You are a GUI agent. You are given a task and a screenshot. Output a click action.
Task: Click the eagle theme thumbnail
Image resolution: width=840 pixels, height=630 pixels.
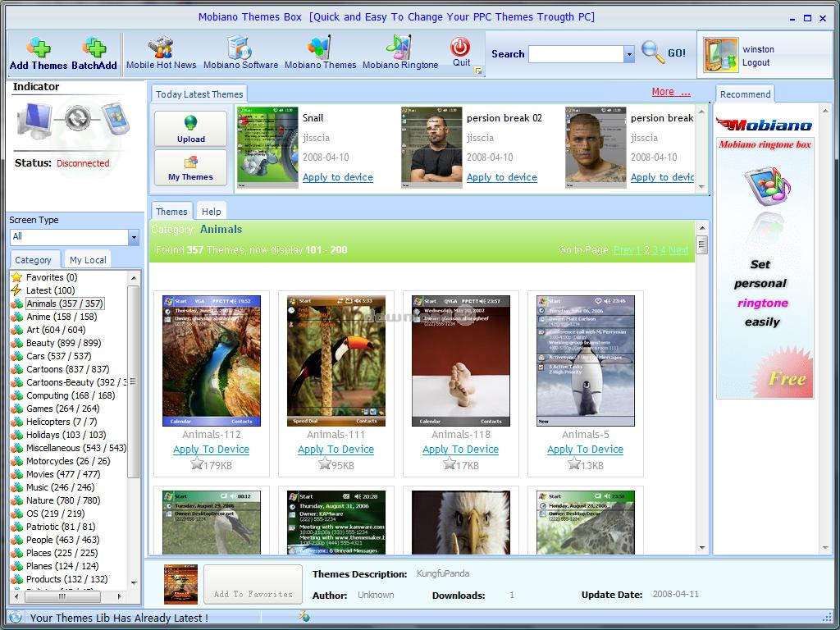461,523
